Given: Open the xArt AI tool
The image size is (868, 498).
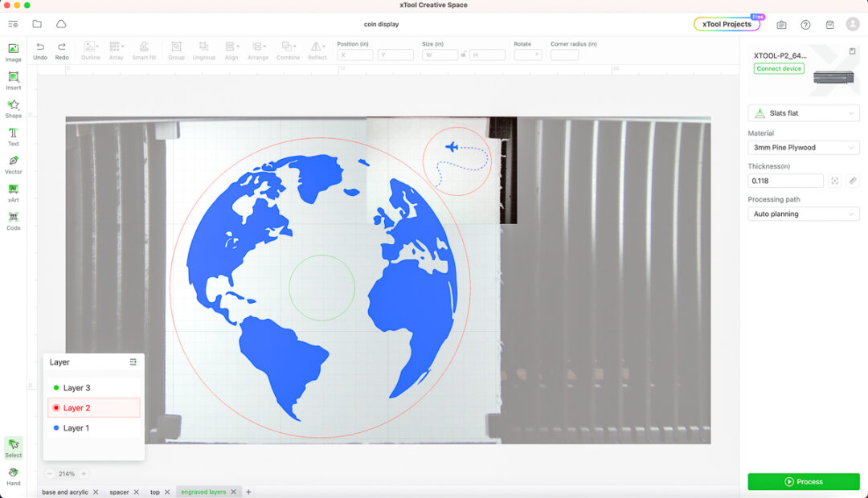Looking at the screenshot, I should pos(14,193).
